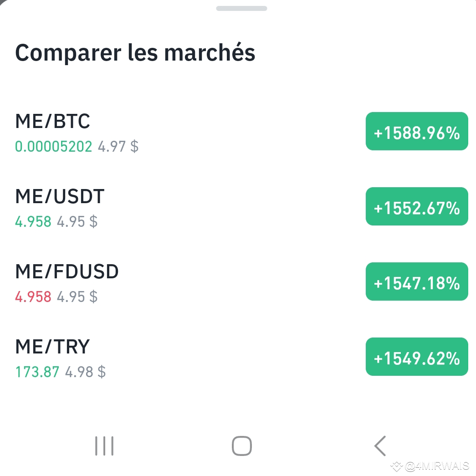Select the ME/USDT market pair
This screenshot has width=476, height=476.
[x=59, y=196]
